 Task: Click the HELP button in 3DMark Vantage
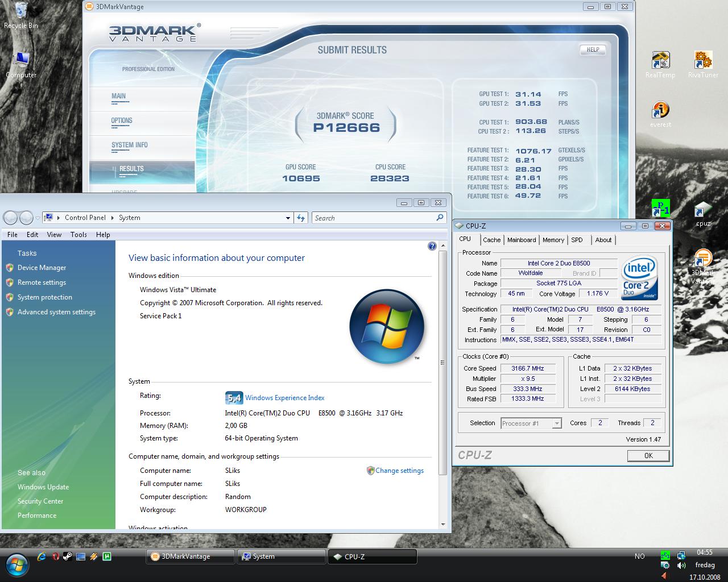tap(593, 50)
